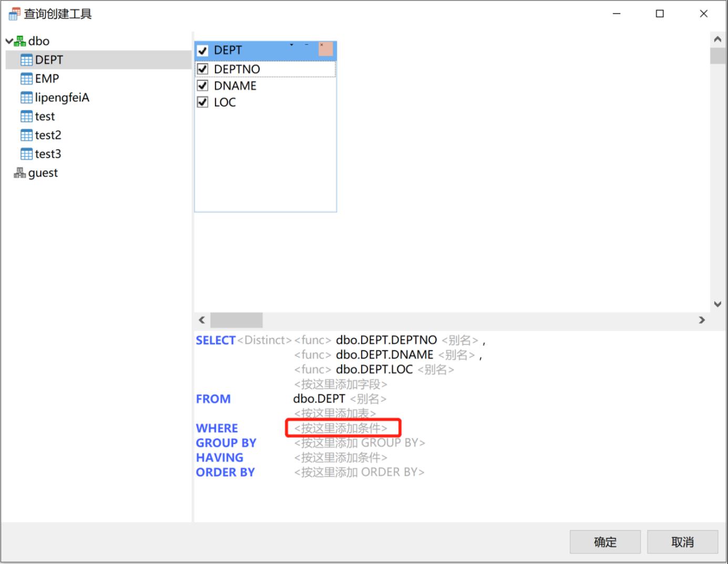Click the dbo.DEPT.DEPTNO field text
This screenshot has width=728, height=564.
click(386, 340)
